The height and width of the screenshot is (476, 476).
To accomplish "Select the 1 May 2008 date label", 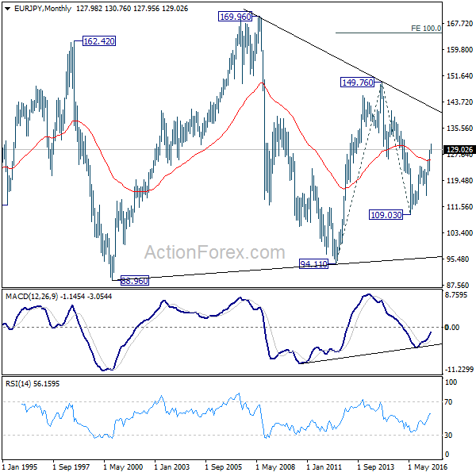I will pos(275,467).
